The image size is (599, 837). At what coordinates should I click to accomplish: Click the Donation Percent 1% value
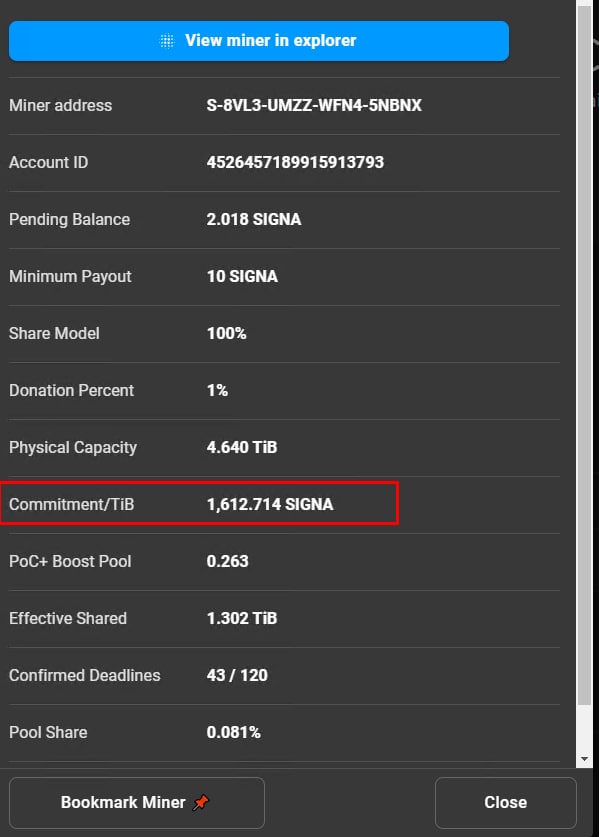[x=217, y=390]
